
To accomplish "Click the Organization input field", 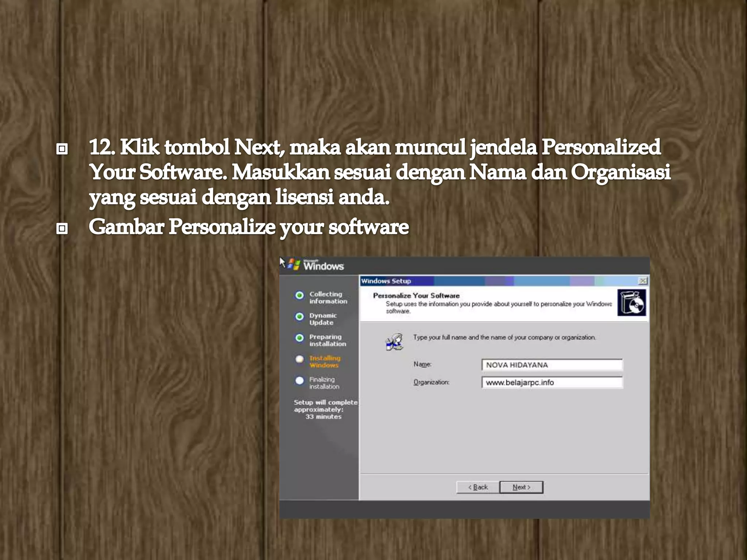I will click(x=551, y=382).
